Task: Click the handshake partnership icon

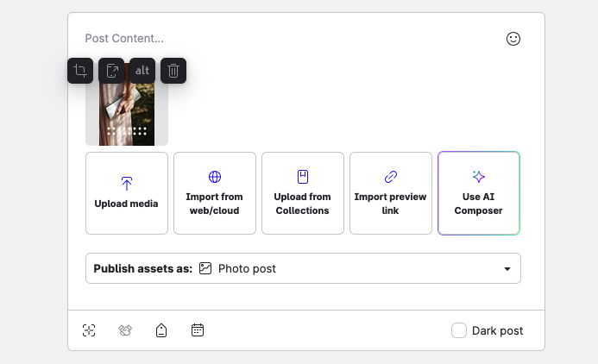Action: point(125,330)
